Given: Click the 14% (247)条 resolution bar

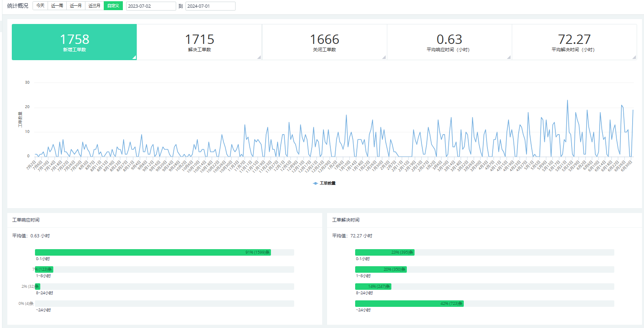Looking at the screenshot, I should (373, 287).
